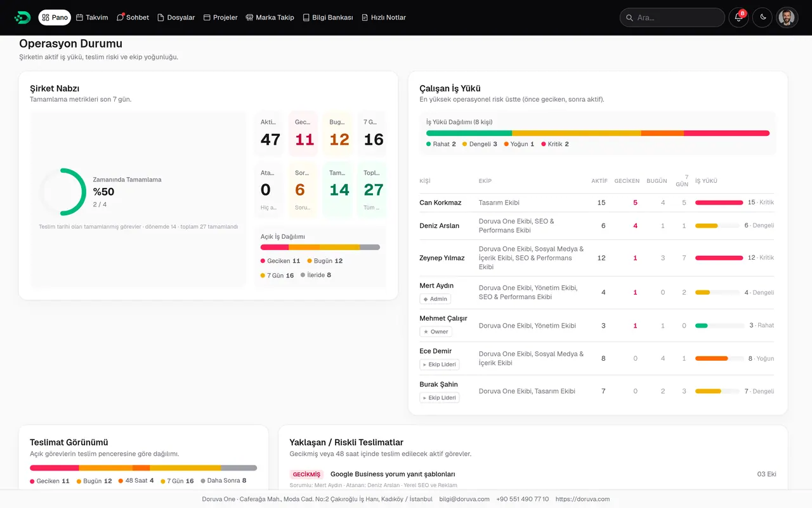Open Google Business yorum yanıt şablonları task

coord(393,474)
